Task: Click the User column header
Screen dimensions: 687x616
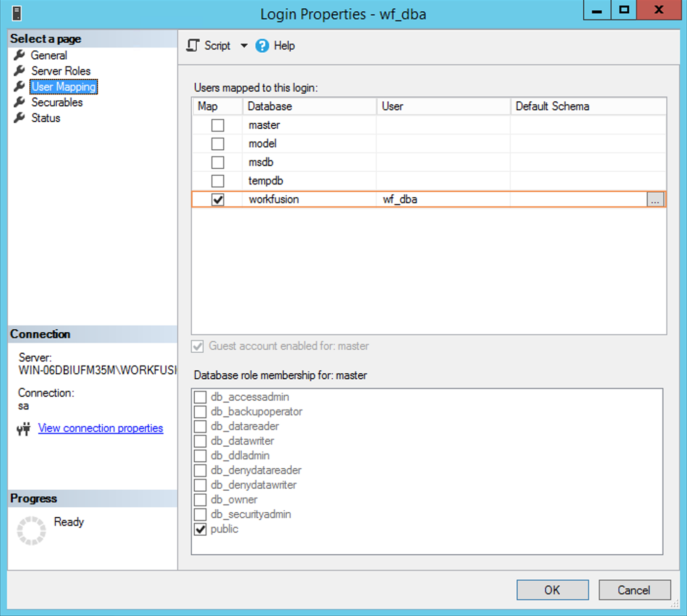Action: point(443,106)
